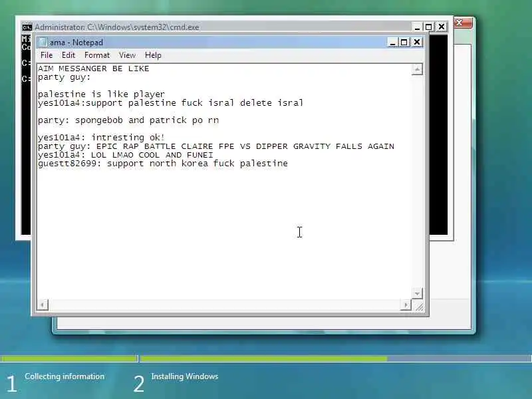Click the text 'palestine is like player'
Image resolution: width=532 pixels, height=399 pixels.
[102, 94]
